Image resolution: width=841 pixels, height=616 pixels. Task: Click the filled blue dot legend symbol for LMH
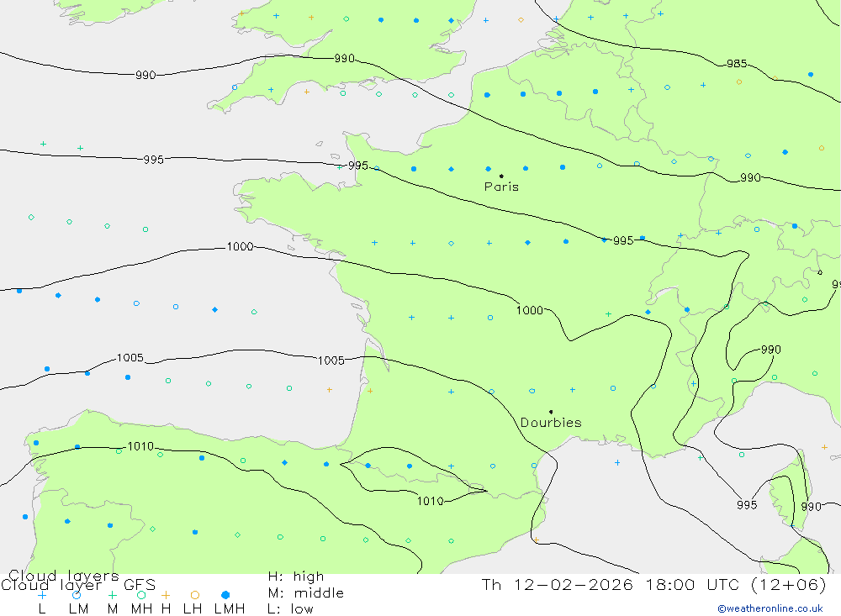tap(225, 595)
